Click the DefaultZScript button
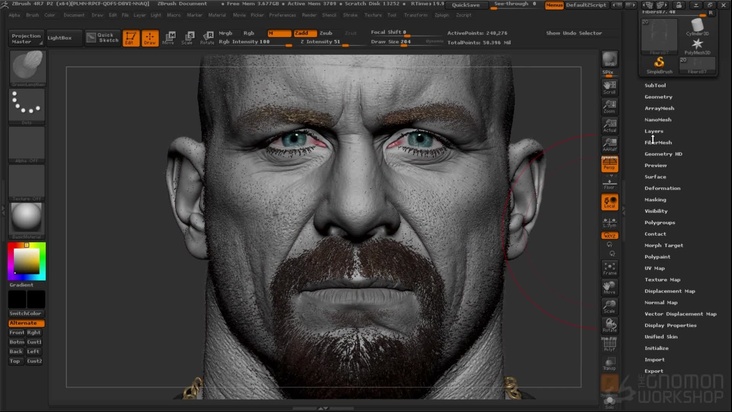The image size is (732, 412). 586,5
